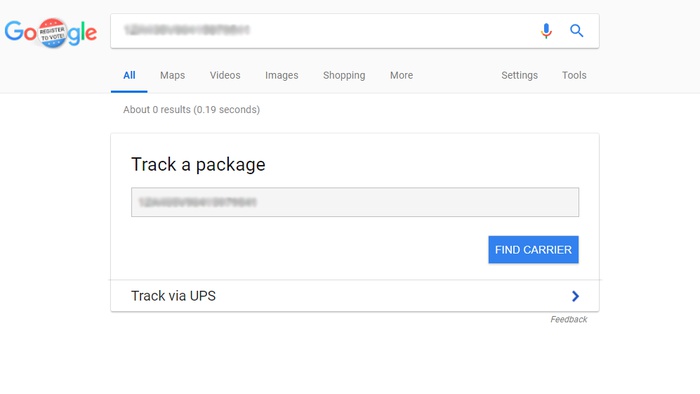700x394 pixels.
Task: Click the magnifying glass search icon
Action: click(x=576, y=31)
